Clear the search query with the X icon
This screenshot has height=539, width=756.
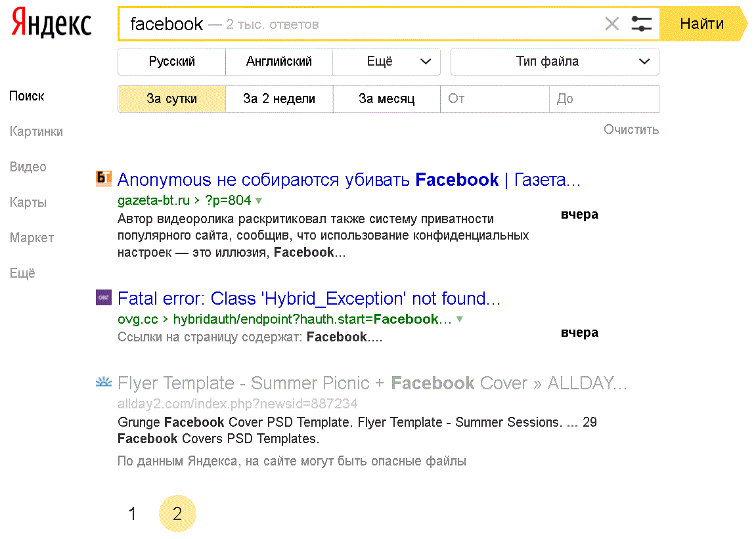tap(611, 24)
